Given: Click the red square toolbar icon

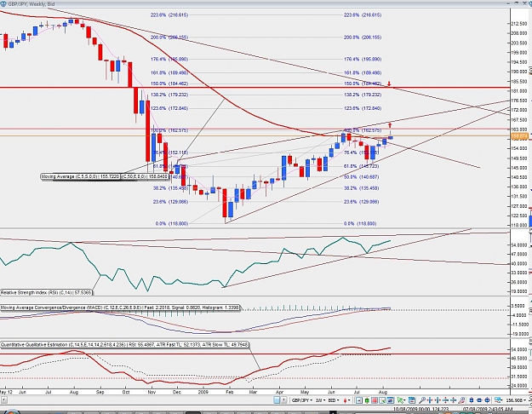Looking at the screenshot, I should click(375, 400).
